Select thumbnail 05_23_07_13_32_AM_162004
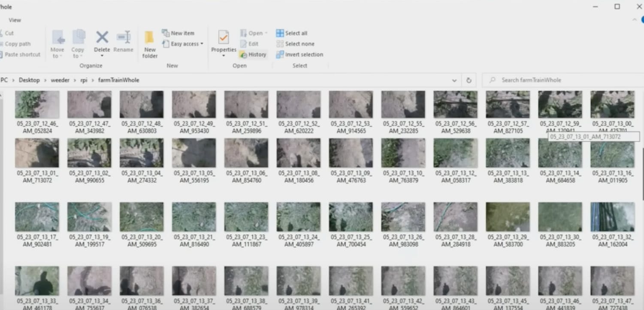The width and height of the screenshot is (644, 310). [612, 217]
